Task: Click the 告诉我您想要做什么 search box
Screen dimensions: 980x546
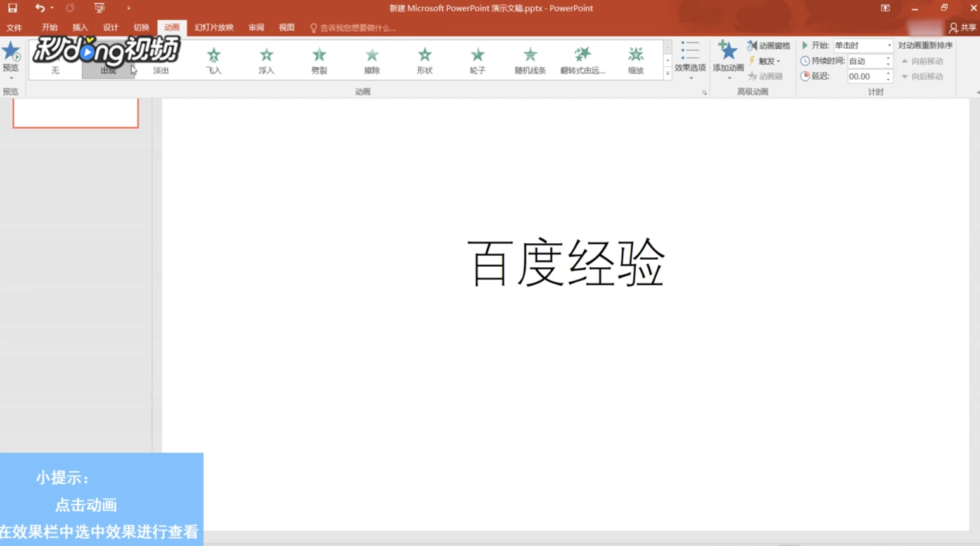Action: point(353,28)
